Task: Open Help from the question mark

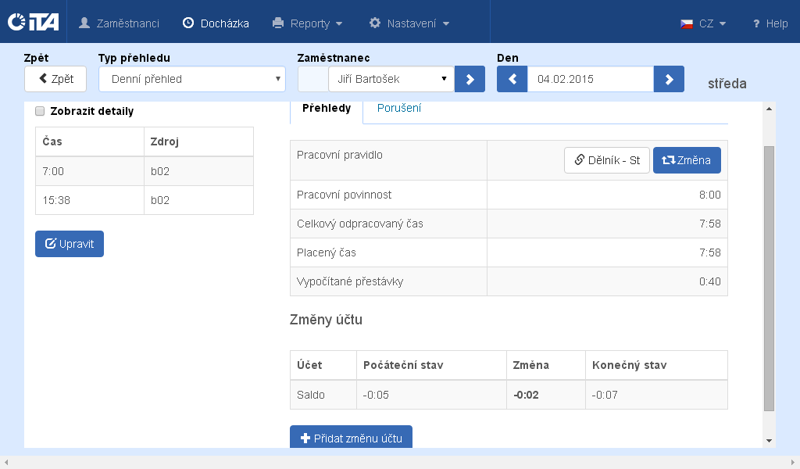Action: pos(770,23)
